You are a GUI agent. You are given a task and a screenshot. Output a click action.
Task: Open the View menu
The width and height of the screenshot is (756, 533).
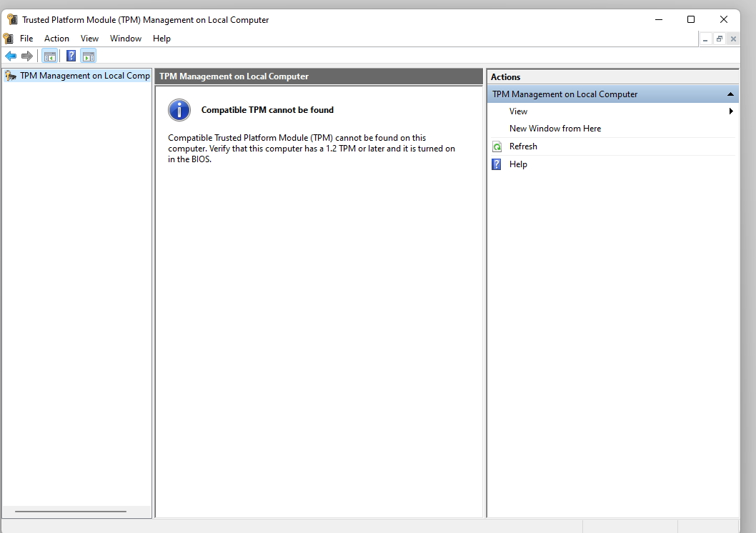(x=89, y=38)
